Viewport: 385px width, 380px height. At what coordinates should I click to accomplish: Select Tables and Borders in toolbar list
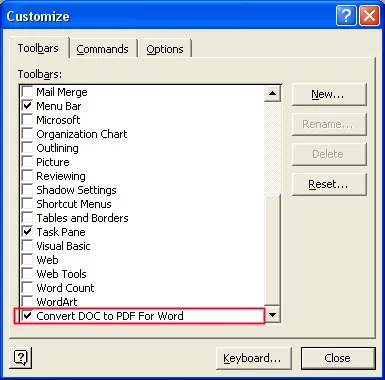tap(83, 218)
